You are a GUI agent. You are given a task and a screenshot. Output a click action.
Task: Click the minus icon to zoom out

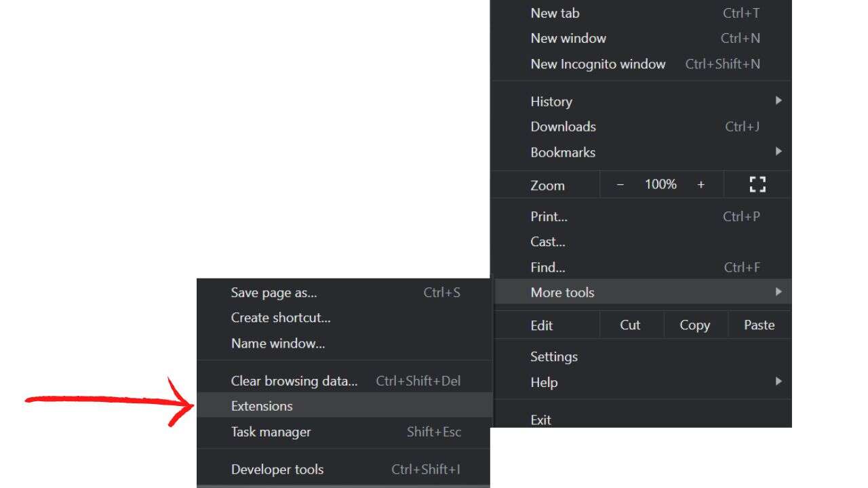pos(620,184)
